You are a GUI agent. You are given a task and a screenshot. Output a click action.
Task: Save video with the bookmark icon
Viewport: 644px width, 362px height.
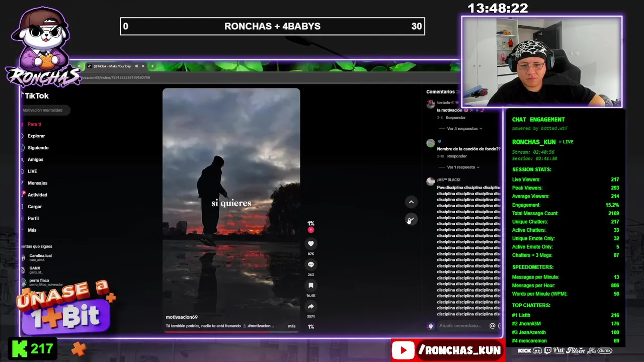311,286
